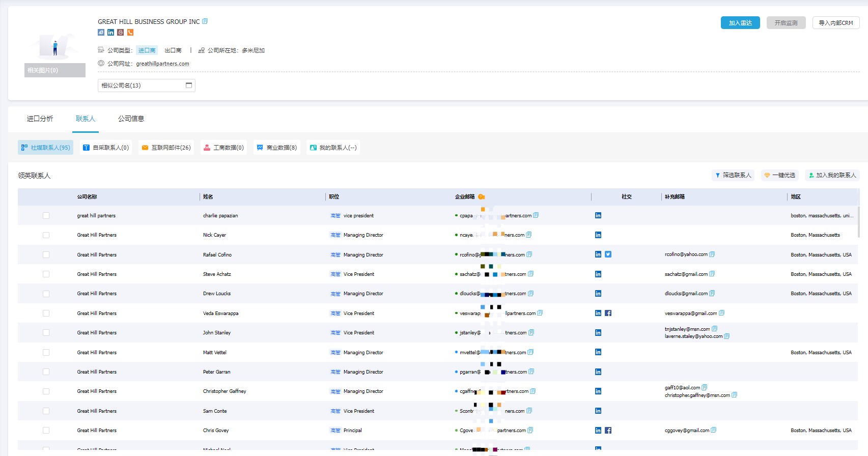868x456 pixels.
Task: Open Rafael Cofino's Twitter icon
Action: 608,254
